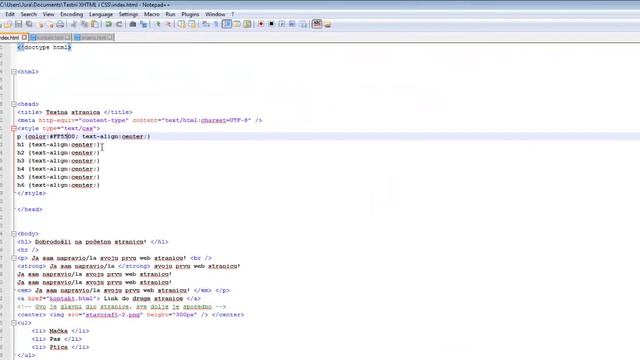The height and width of the screenshot is (360, 640).
Task: Start macro recording with red dot icon
Action: pos(261,24)
